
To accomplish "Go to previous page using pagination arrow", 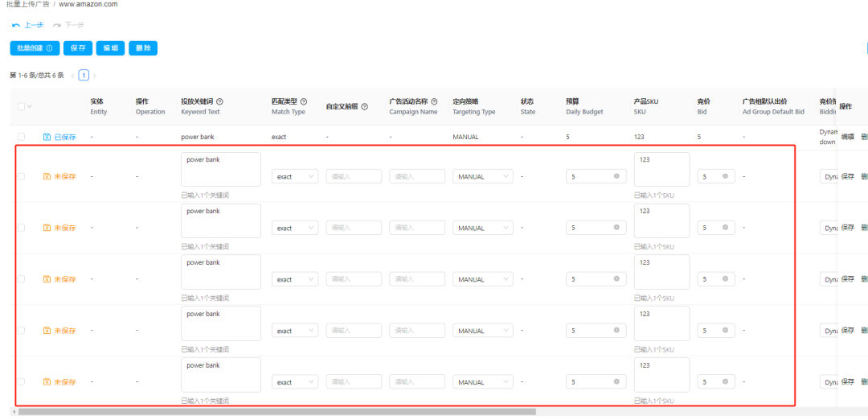I will (72, 76).
